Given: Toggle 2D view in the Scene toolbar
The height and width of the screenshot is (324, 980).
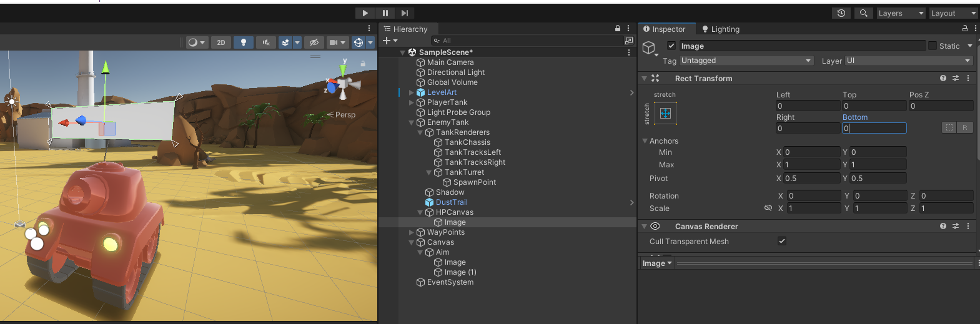Looking at the screenshot, I should [221, 42].
